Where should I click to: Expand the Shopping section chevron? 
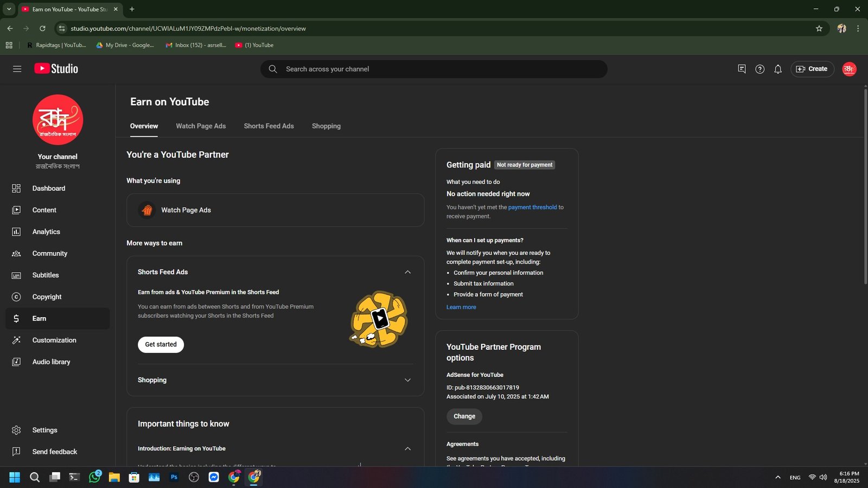point(407,380)
